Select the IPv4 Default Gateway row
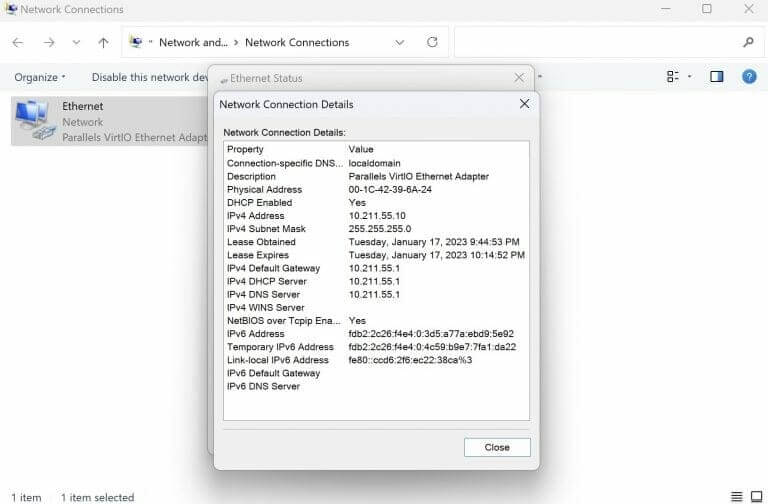Image resolution: width=768 pixels, height=504 pixels. (x=376, y=268)
